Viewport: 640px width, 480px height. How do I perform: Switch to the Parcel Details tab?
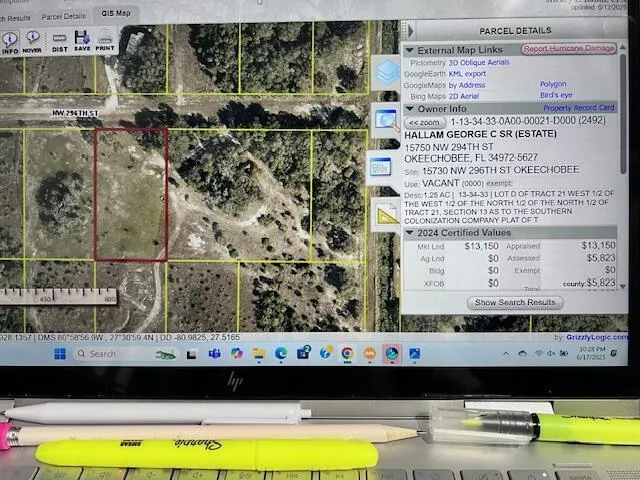tap(64, 16)
